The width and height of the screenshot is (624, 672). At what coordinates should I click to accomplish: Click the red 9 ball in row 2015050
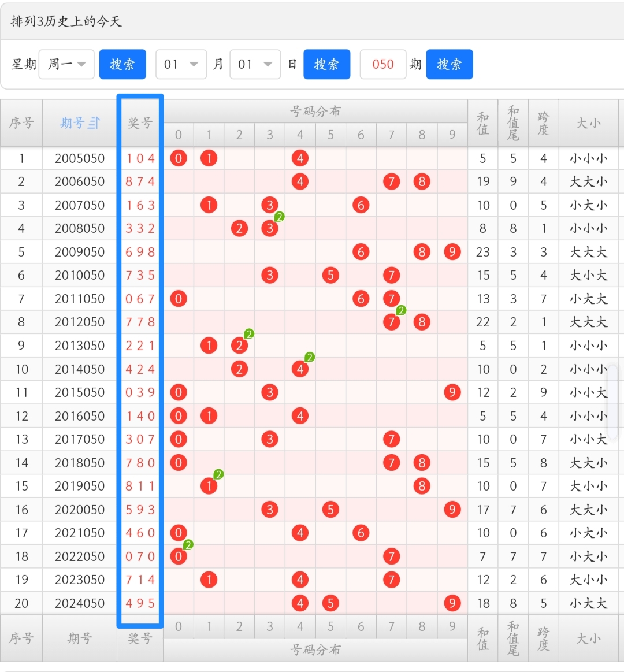[452, 392]
